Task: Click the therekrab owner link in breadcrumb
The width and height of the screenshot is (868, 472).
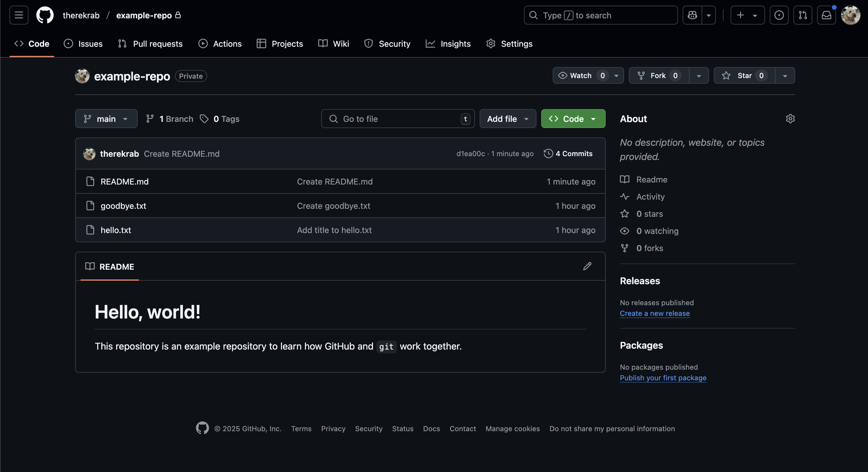Action: tap(81, 15)
